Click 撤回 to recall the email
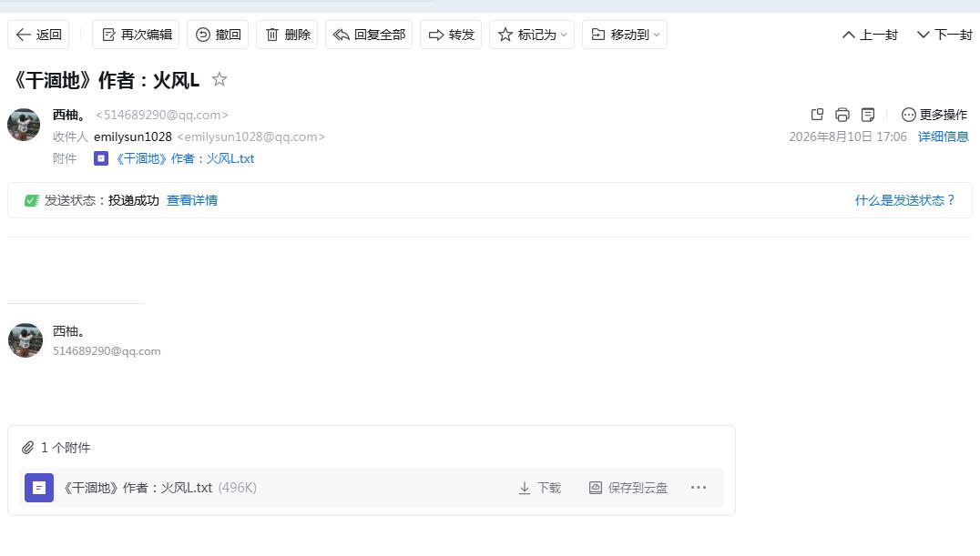 coord(218,35)
